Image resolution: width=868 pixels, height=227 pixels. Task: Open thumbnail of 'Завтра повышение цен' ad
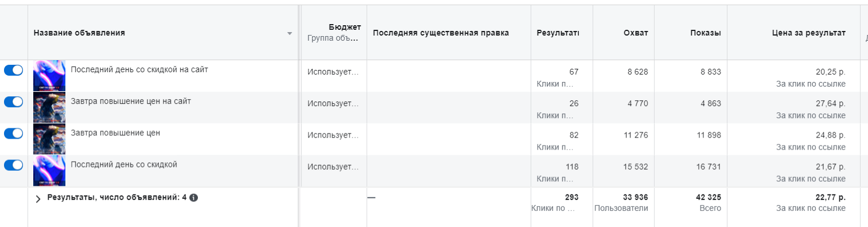[x=49, y=139]
